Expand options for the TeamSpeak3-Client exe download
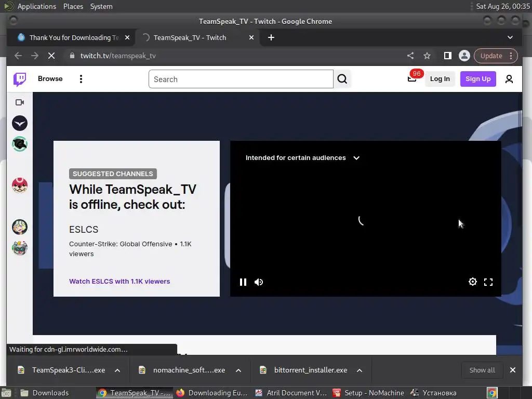The height and width of the screenshot is (399, 532). [x=117, y=370]
